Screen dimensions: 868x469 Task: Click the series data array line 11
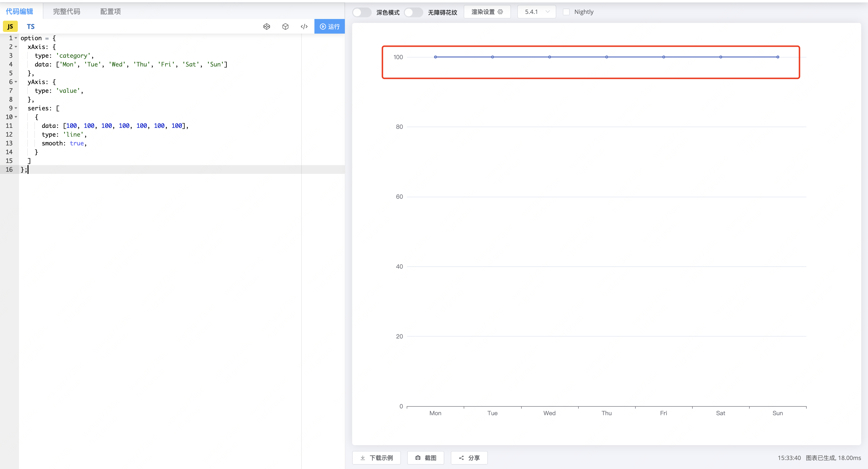pos(115,126)
